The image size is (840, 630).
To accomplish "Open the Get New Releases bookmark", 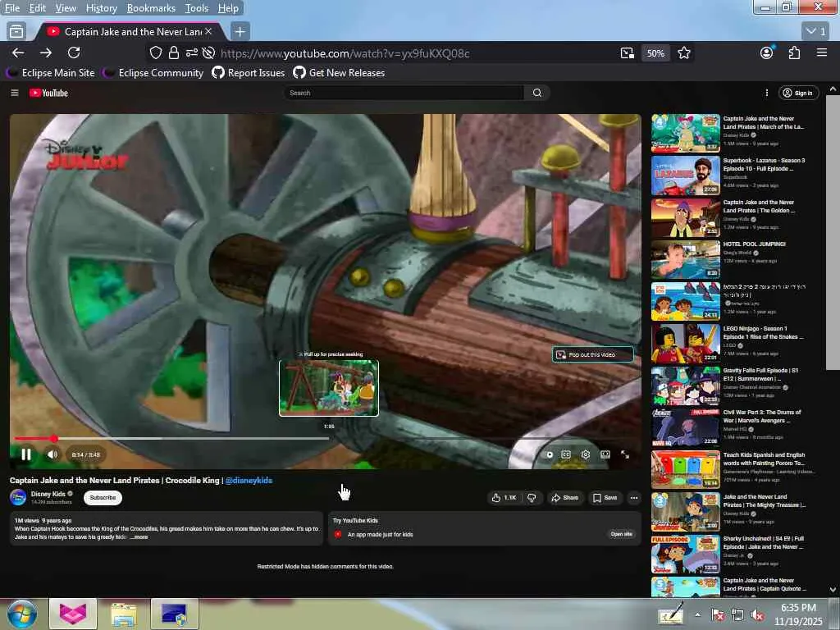I will coord(339,73).
